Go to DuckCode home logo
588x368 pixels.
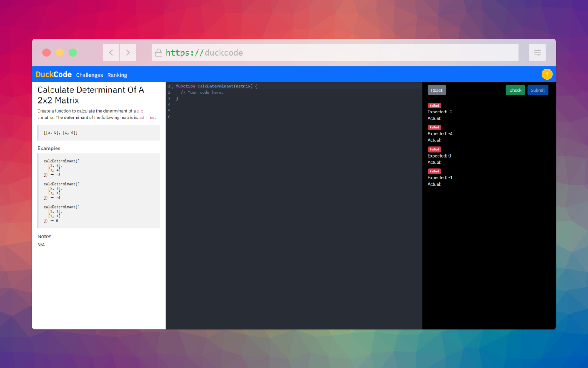[54, 74]
